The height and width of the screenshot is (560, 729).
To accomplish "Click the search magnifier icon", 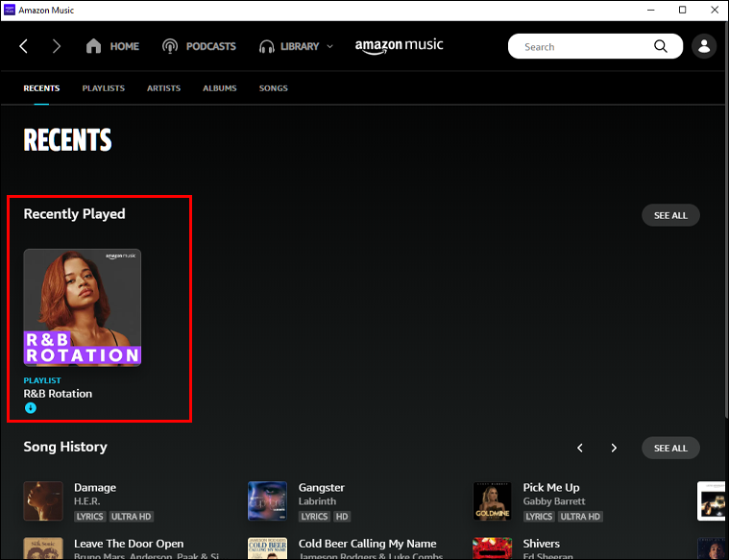I will point(661,46).
